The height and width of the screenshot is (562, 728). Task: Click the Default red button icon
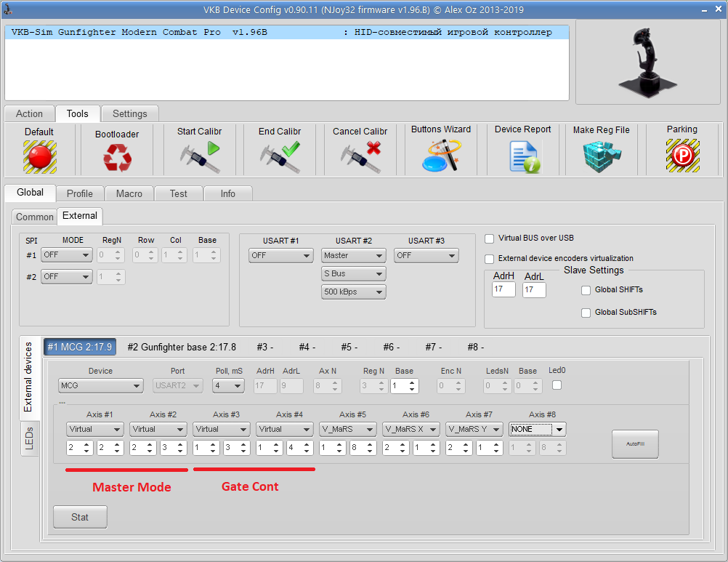(39, 156)
